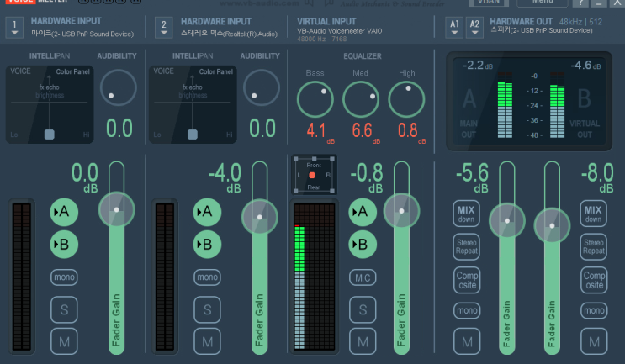Viewport: 625px width, 364px height.
Task: Mute Hardware Input 1 with M button
Action: coord(64,341)
